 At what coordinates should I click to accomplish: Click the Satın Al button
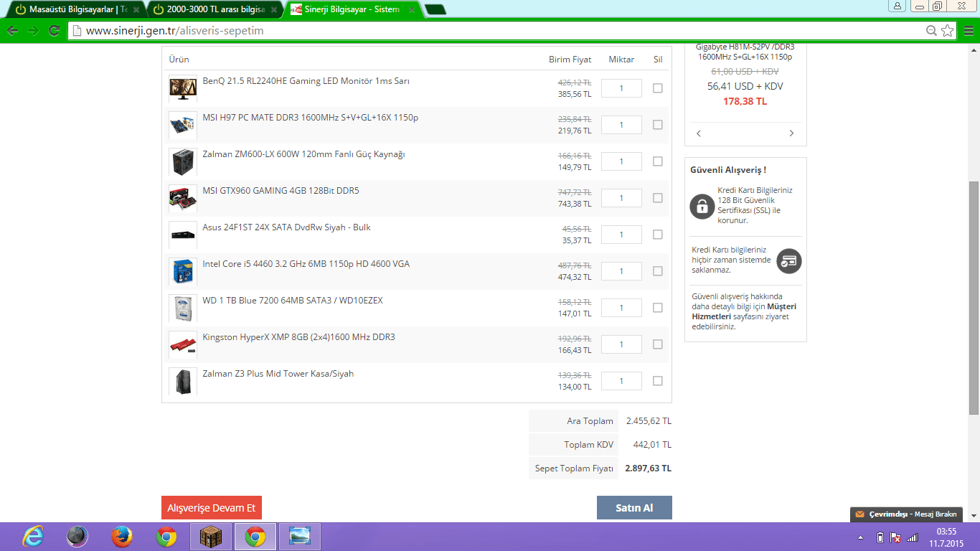634,508
